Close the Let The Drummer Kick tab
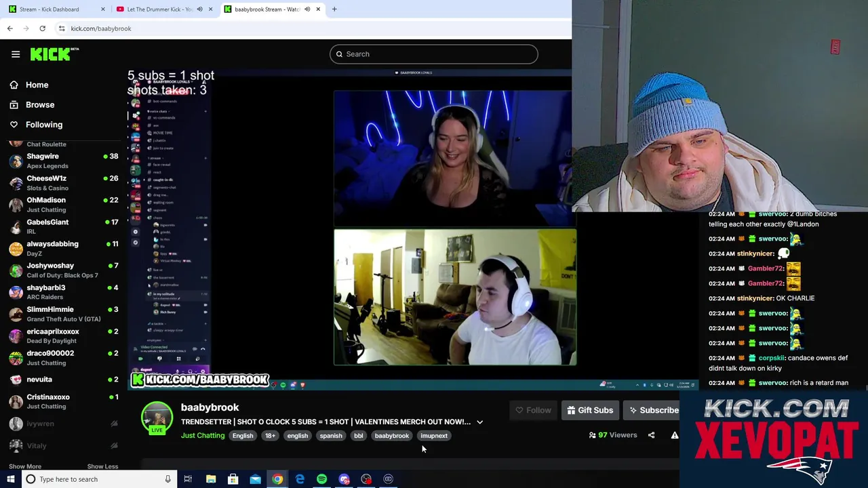 click(x=210, y=9)
